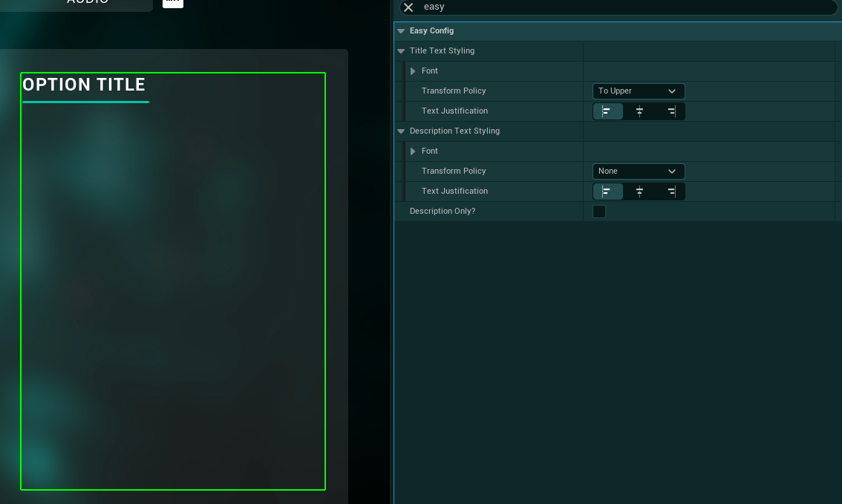Enable the Description Only? checkbox
The image size is (842, 504).
click(598, 212)
